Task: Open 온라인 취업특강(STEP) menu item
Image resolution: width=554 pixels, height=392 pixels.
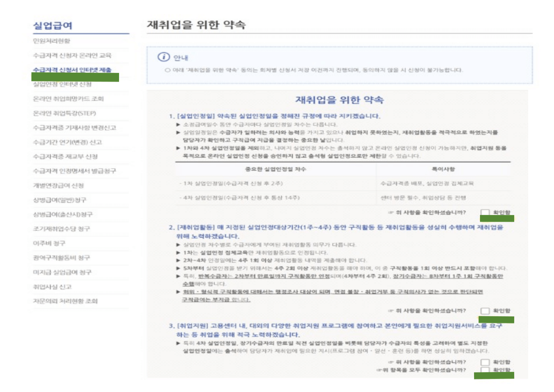Action: pyautogui.click(x=64, y=113)
